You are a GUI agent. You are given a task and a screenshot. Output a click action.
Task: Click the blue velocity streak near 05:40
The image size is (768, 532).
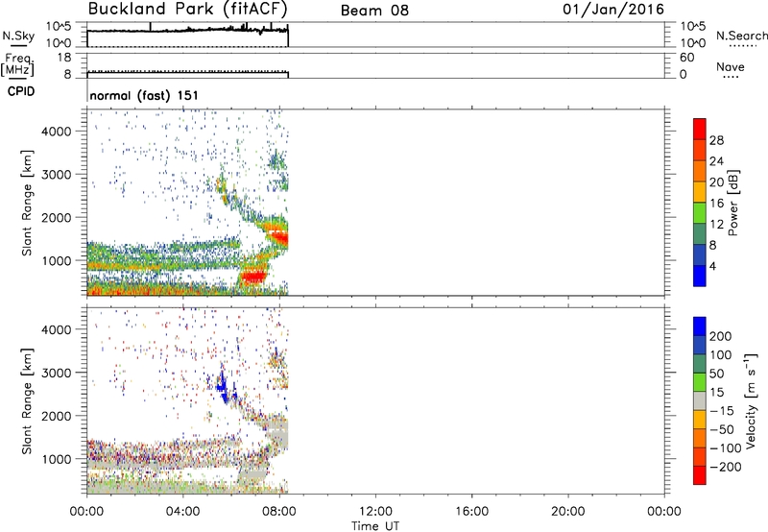pyautogui.click(x=223, y=384)
